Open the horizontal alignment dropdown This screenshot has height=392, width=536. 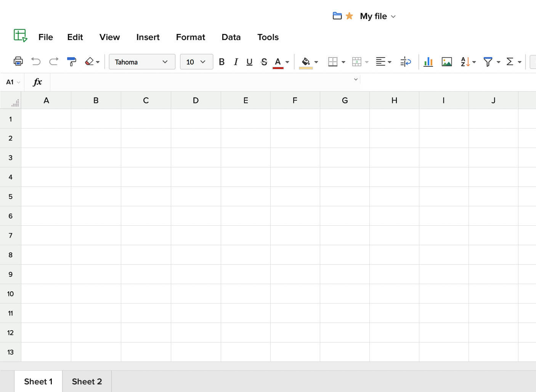tap(384, 62)
